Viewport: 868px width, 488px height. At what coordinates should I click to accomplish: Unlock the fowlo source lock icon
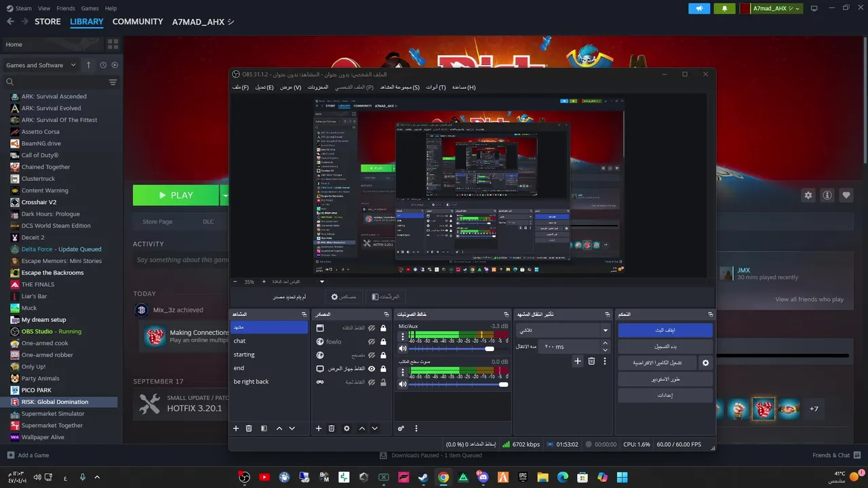click(383, 342)
